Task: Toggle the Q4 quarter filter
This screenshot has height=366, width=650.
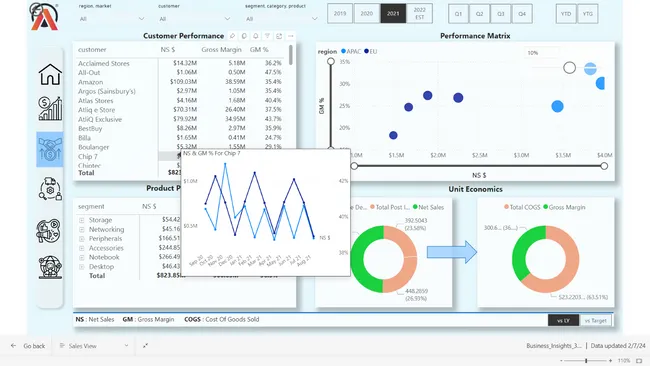Action: (x=522, y=14)
